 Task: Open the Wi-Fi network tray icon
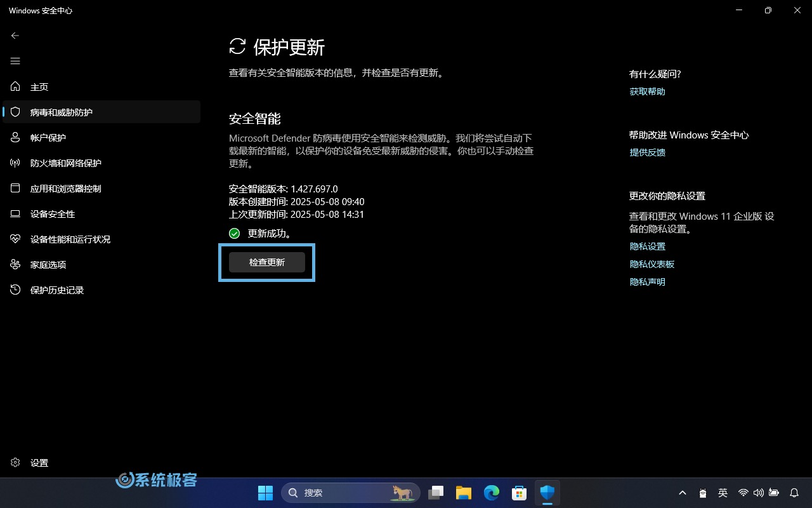point(743,493)
